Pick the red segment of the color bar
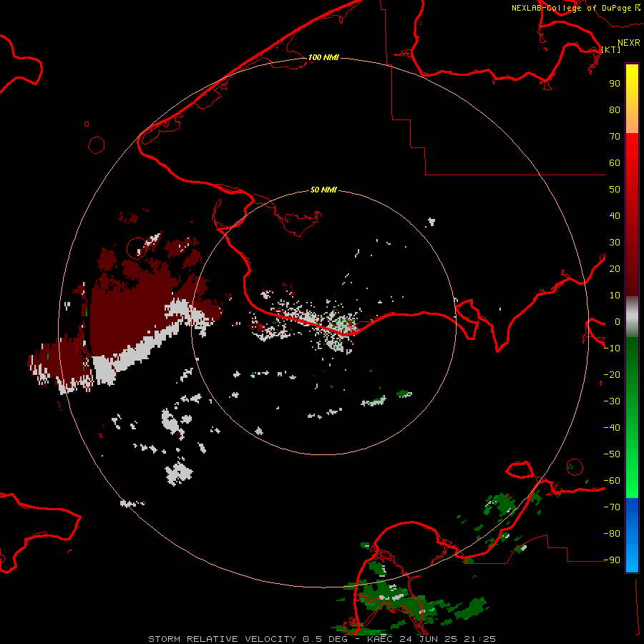644x644 pixels. pos(632,215)
